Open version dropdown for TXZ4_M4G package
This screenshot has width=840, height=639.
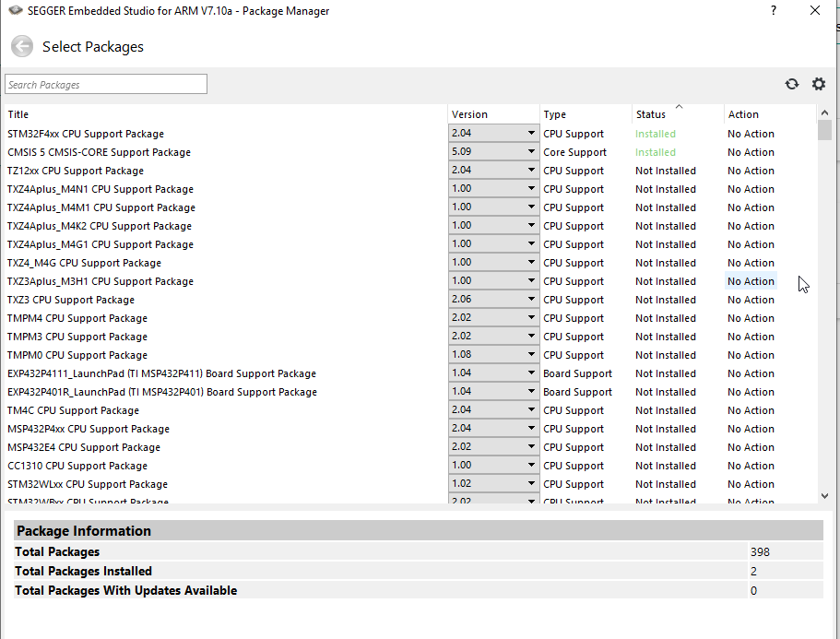tap(493, 263)
